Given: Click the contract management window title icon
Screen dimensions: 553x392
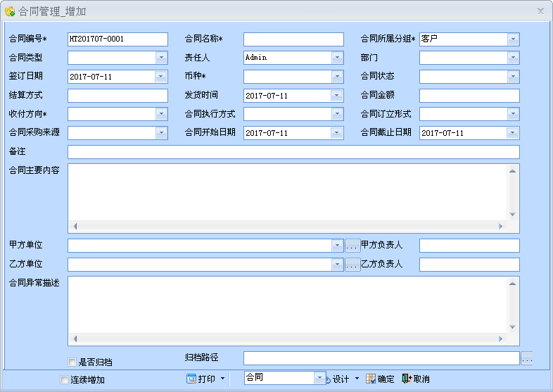Looking at the screenshot, I should 10,12.
